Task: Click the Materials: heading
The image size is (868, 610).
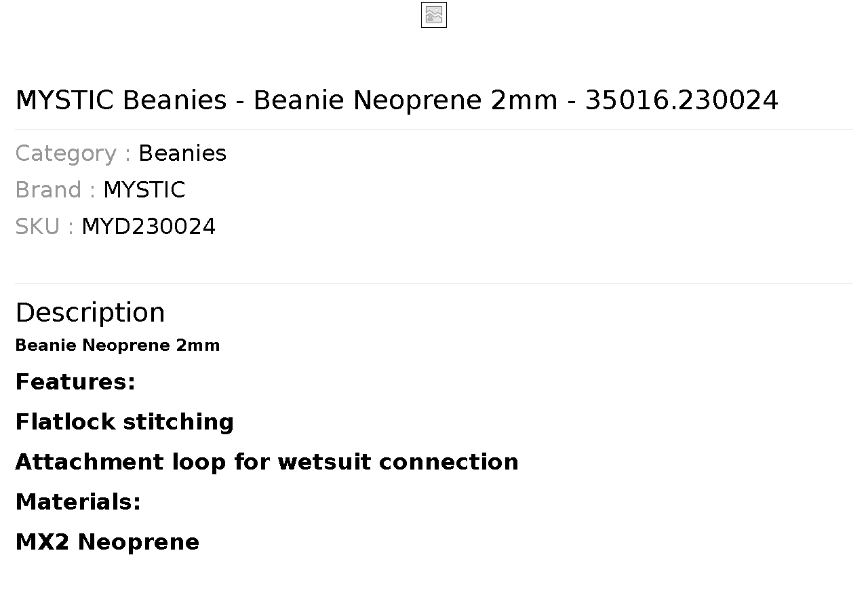Action: click(x=78, y=502)
